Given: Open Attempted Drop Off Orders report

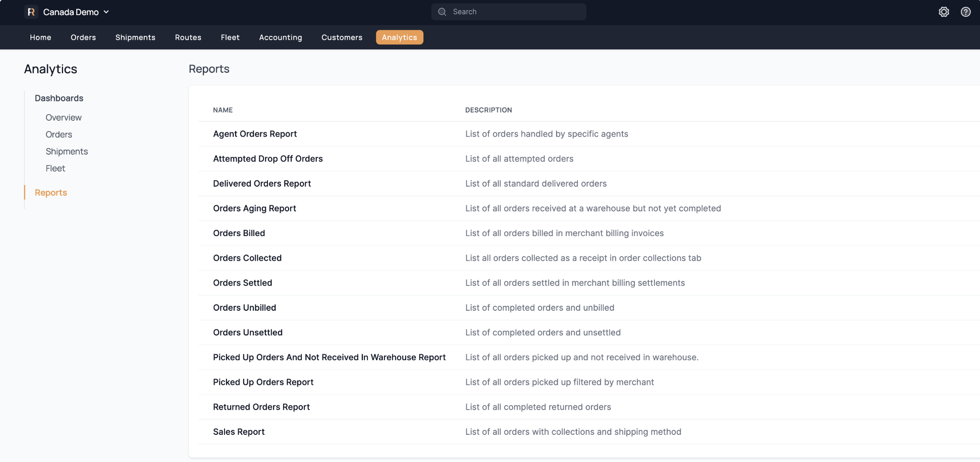Looking at the screenshot, I should coord(268,159).
